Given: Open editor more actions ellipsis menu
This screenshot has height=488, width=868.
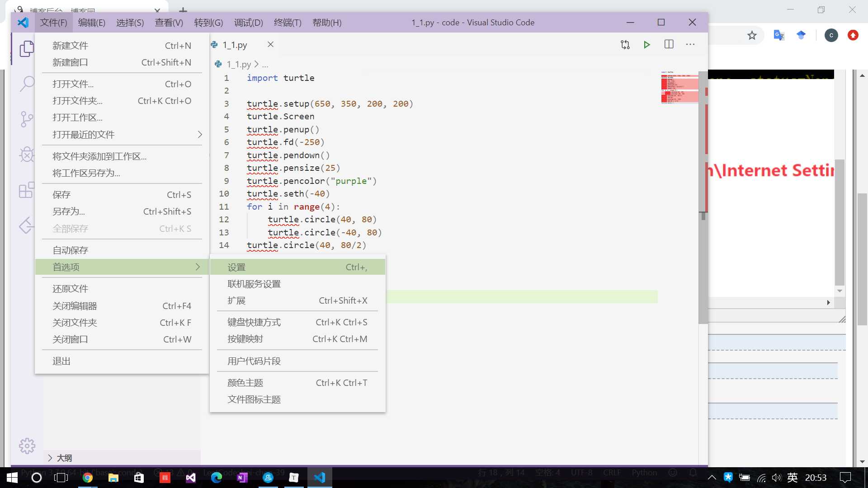Looking at the screenshot, I should click(x=690, y=44).
